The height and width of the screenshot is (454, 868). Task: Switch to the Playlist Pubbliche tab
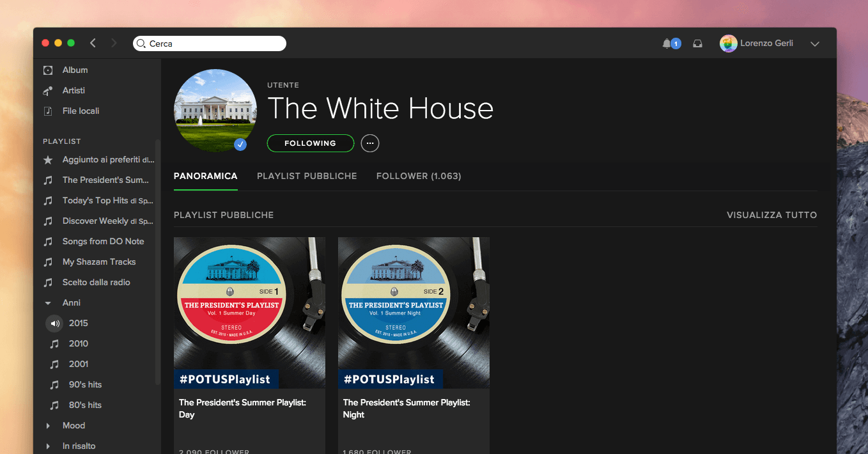pos(307,176)
